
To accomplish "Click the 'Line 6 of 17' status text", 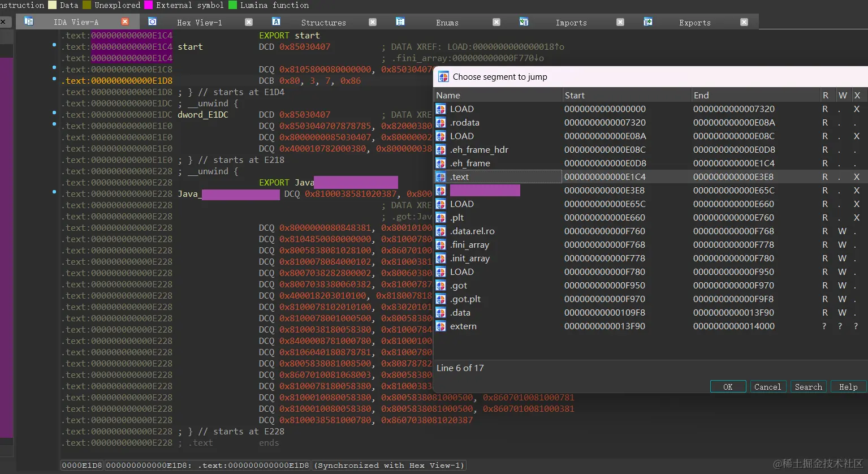I will pyautogui.click(x=460, y=368).
